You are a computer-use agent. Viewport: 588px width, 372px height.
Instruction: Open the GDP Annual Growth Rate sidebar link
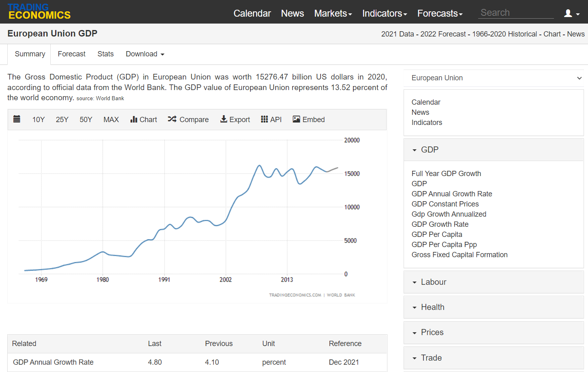(x=452, y=194)
